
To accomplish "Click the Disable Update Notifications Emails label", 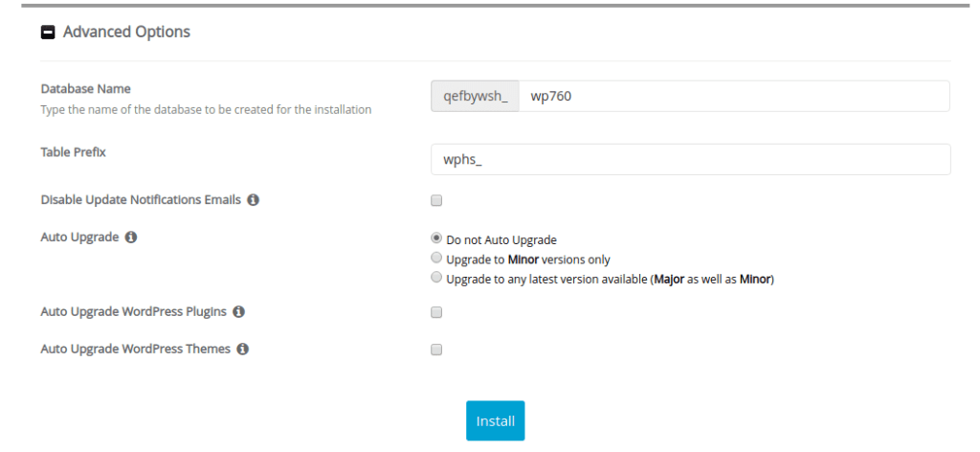I will click(141, 200).
